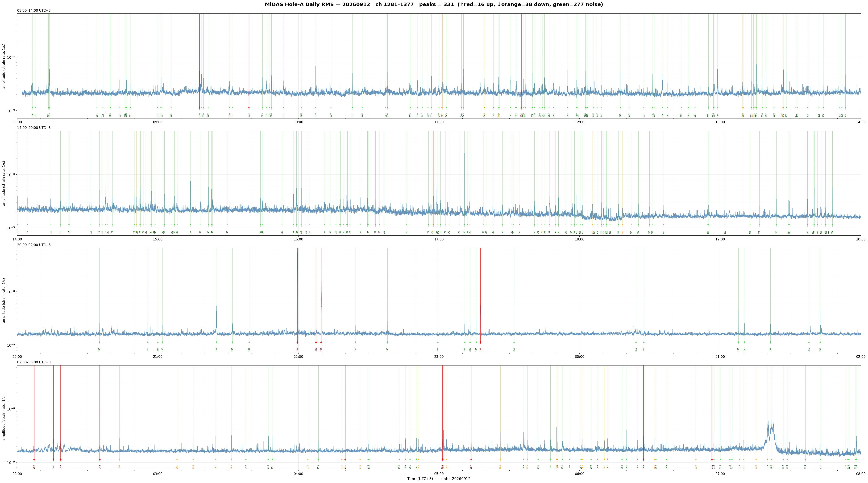Click the red triangle marker above peak 260
The width and height of the screenshot is (868, 483).
34,459
